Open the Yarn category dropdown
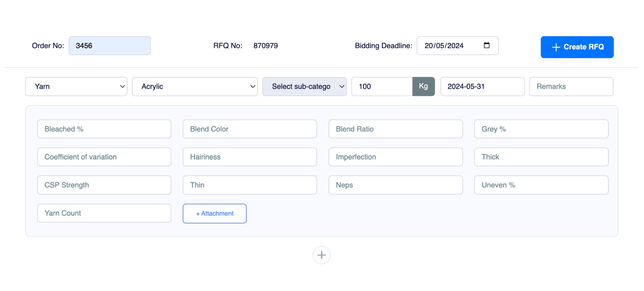The width and height of the screenshot is (644, 291). (76, 86)
